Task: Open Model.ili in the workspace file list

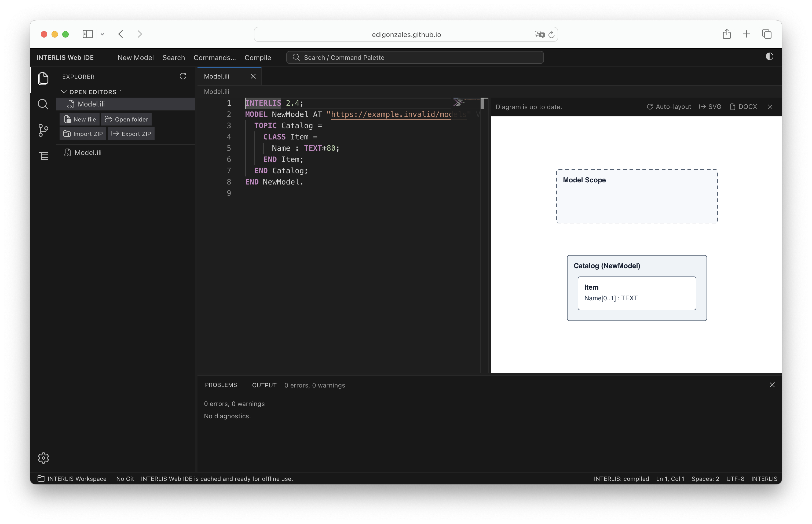Action: pyautogui.click(x=125, y=152)
